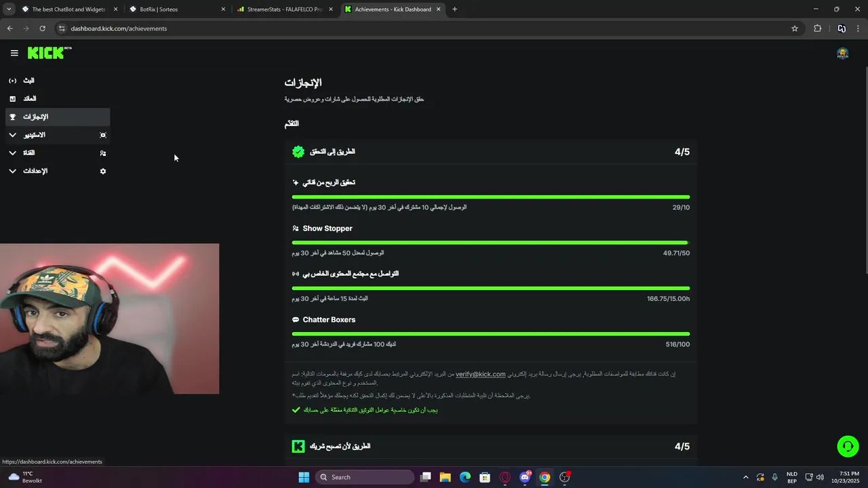Screen dimensions: 868x488
Task: Expand the القناة sidebar section chevron
Action: 12,153
